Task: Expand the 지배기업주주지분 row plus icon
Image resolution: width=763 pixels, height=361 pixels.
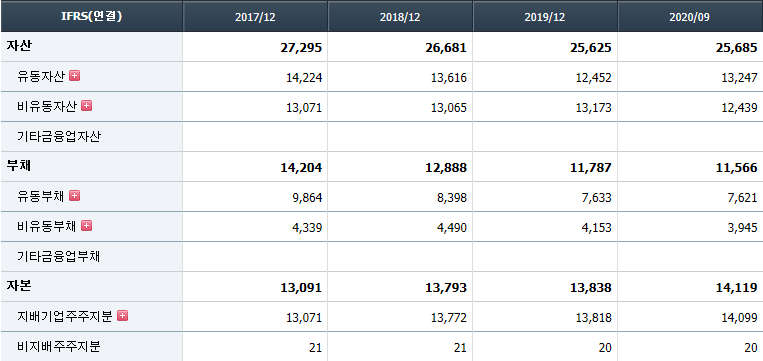Action: pyautogui.click(x=123, y=316)
